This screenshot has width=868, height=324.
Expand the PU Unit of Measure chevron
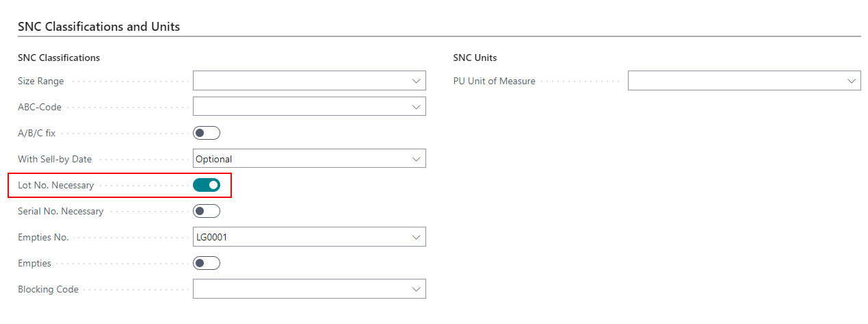[851, 81]
